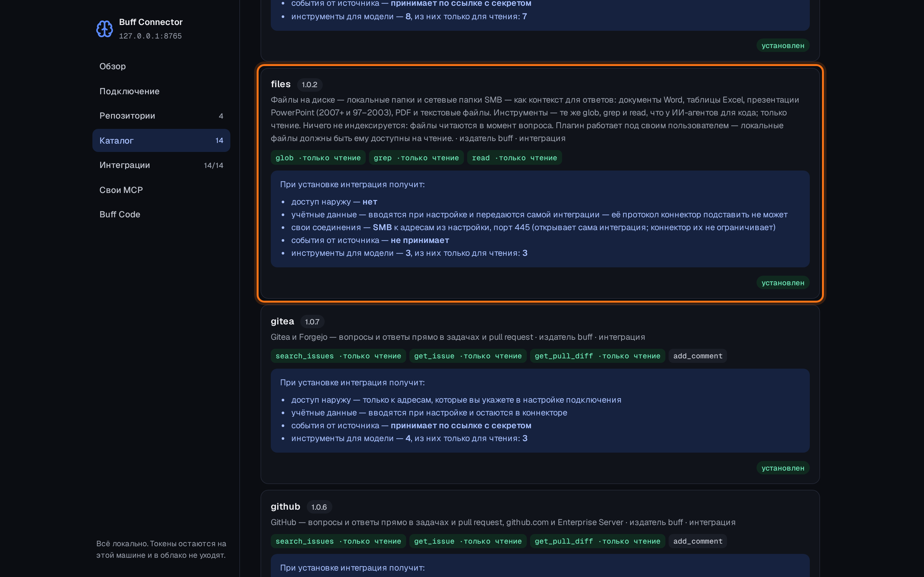Screen dimensions: 924x577
Task: Click the установлен badge on files card
Action: [x=783, y=283]
